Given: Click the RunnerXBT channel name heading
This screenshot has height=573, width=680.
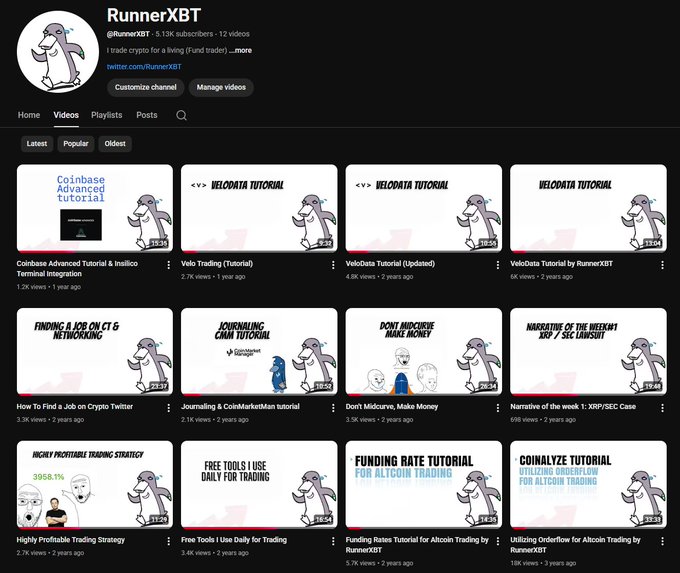Looking at the screenshot, I should [x=154, y=15].
